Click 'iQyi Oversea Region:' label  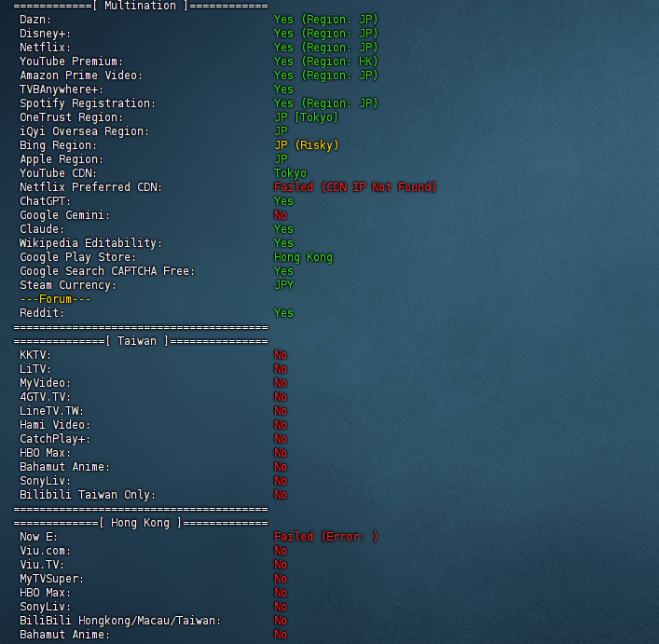coord(84,131)
